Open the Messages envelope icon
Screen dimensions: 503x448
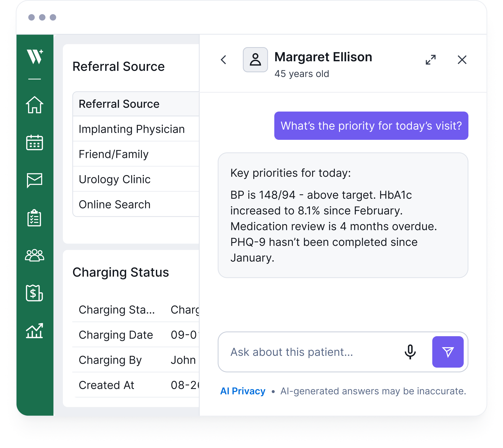[35, 180]
